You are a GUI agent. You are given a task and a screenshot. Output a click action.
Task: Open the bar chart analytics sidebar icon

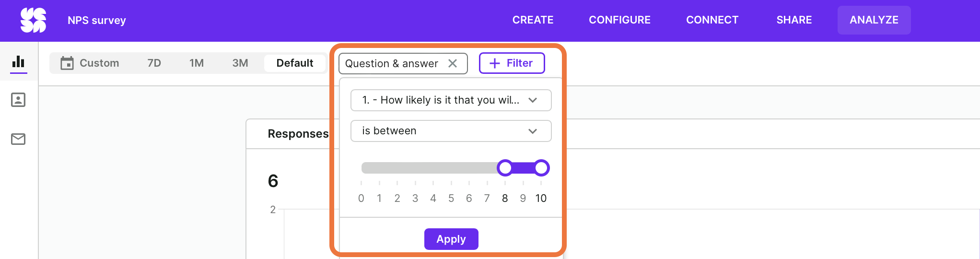(18, 61)
